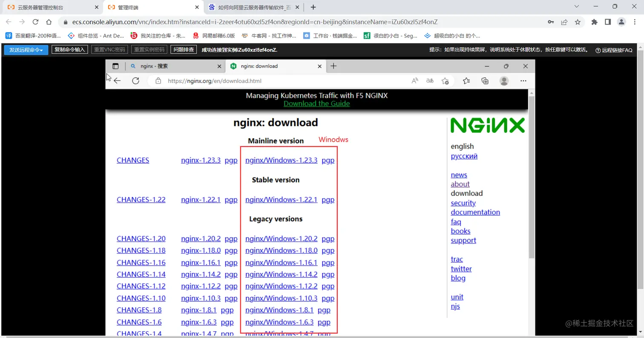The image size is (644, 338).
Task: Visit the 'njs' sidebar link
Action: pyautogui.click(x=455, y=306)
